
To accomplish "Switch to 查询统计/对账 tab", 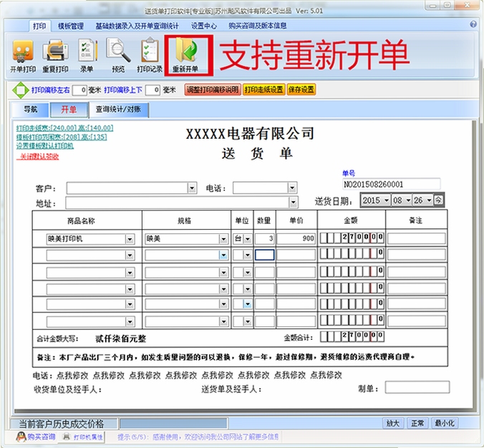I will tap(119, 109).
